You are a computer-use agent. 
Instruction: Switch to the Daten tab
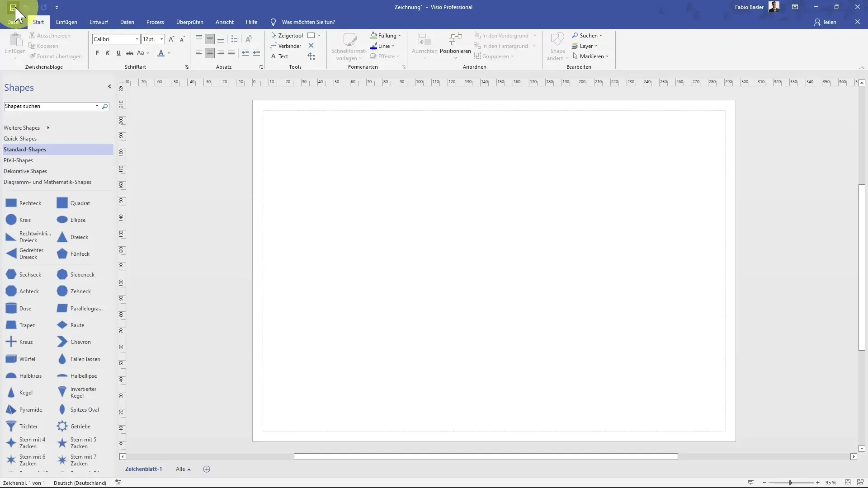[x=127, y=22]
